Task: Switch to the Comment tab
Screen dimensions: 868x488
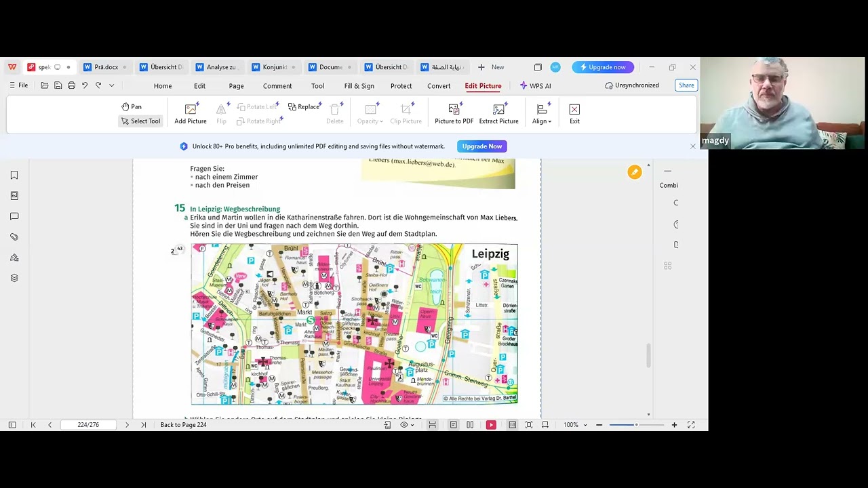Action: click(277, 86)
